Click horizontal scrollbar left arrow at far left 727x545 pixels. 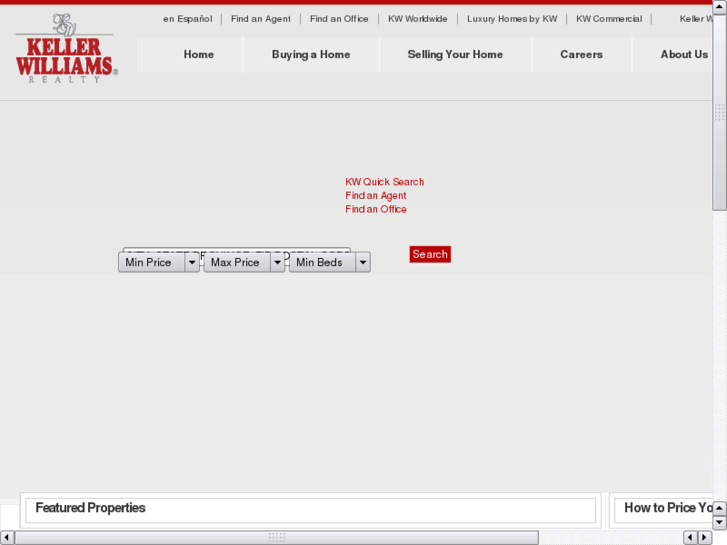6,538
